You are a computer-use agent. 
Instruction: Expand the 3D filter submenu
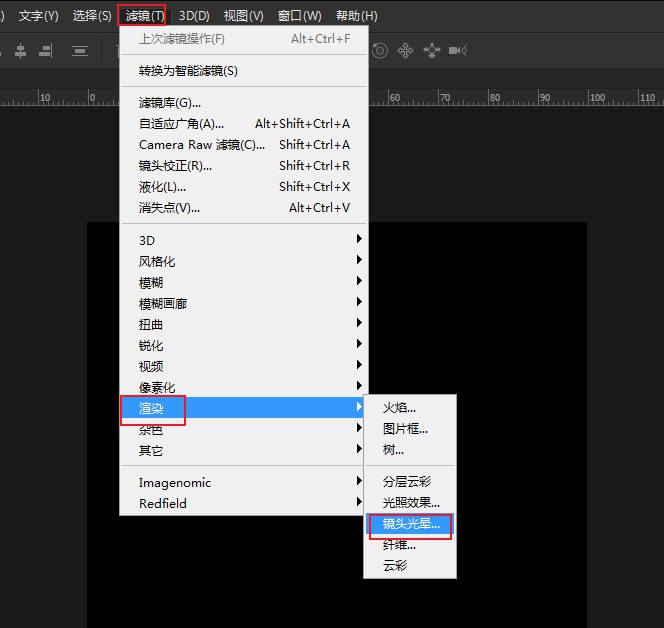click(x=244, y=241)
